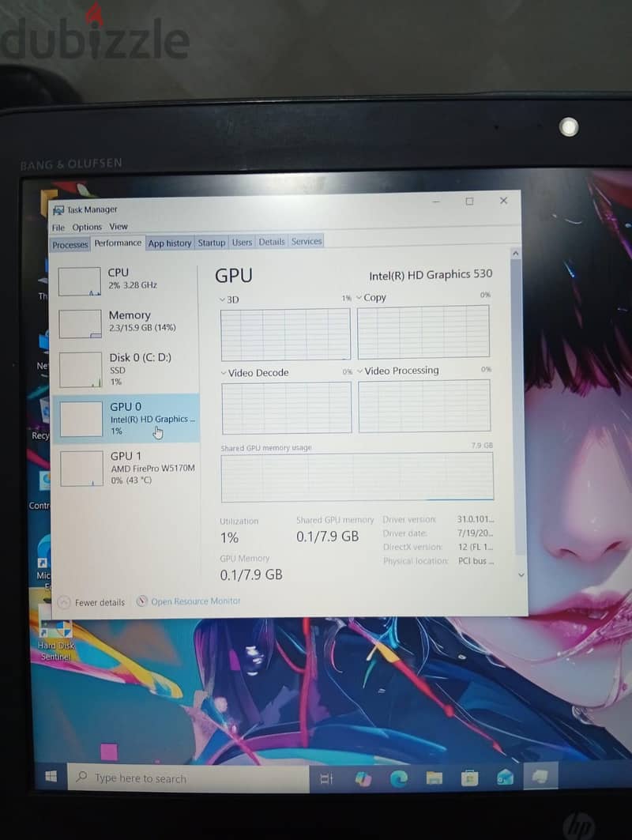
Task: Click the 3D engine graph
Action: click(285, 333)
